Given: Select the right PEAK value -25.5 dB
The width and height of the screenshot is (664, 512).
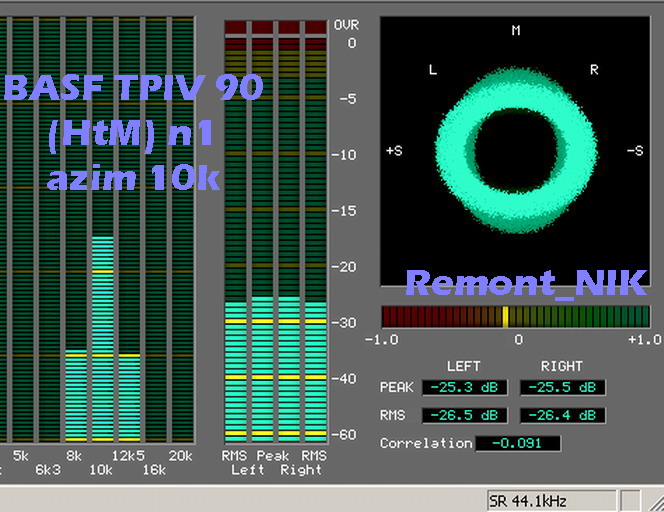Looking at the screenshot, I should (562, 387).
